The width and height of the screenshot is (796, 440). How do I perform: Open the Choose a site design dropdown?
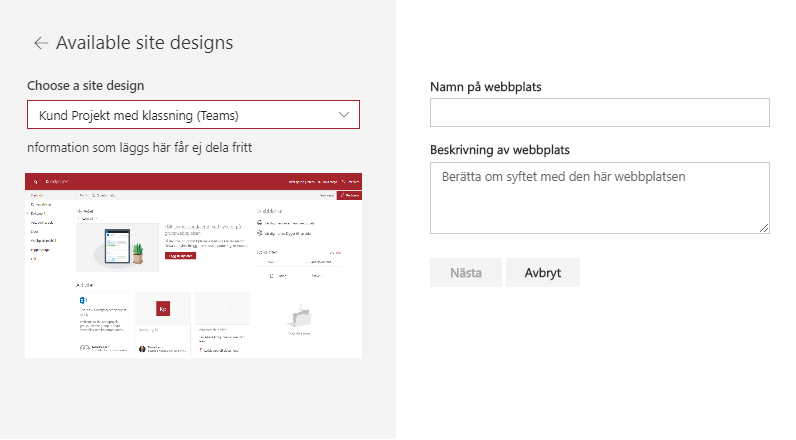point(192,115)
